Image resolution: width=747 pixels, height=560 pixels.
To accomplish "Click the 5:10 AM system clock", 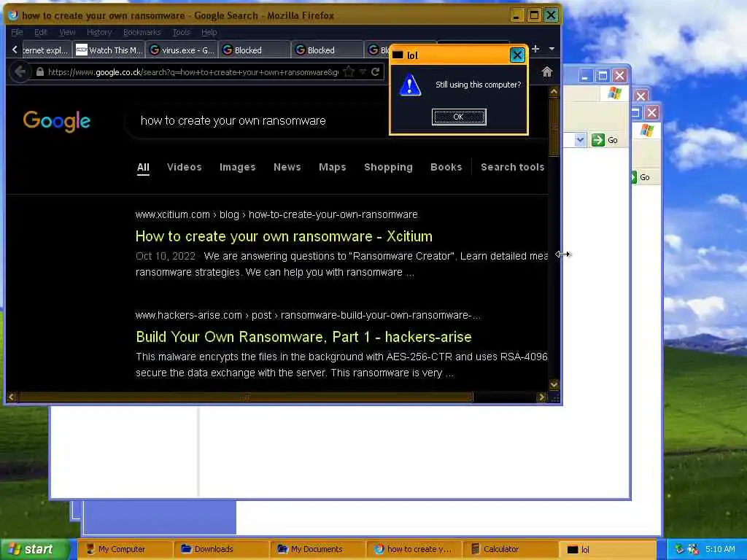I will pyautogui.click(x=720, y=549).
